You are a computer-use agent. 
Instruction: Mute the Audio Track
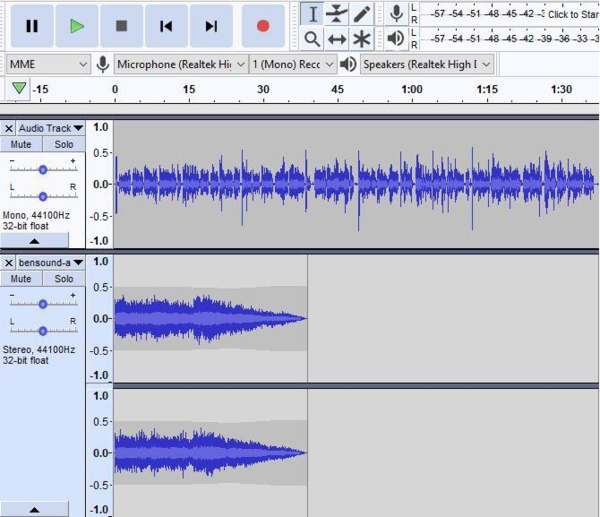[21, 144]
